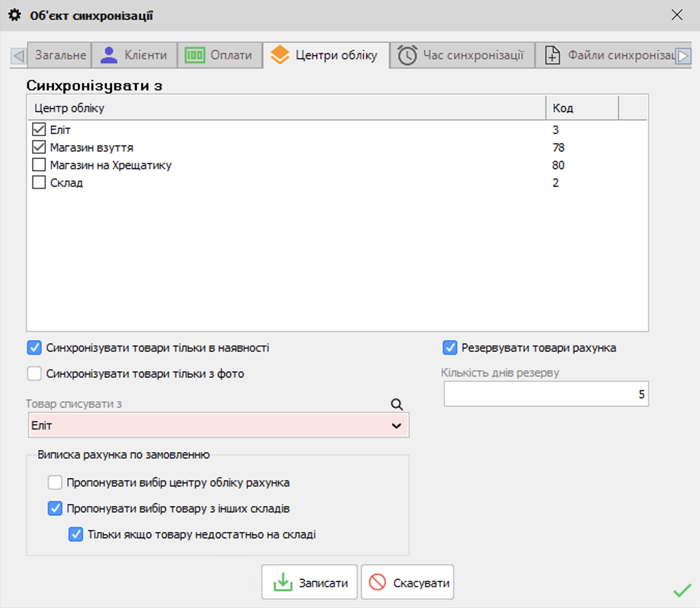This screenshot has width=700, height=608.
Task: Toggle Пропонувати вибір товару з інших складів
Action: [x=55, y=508]
